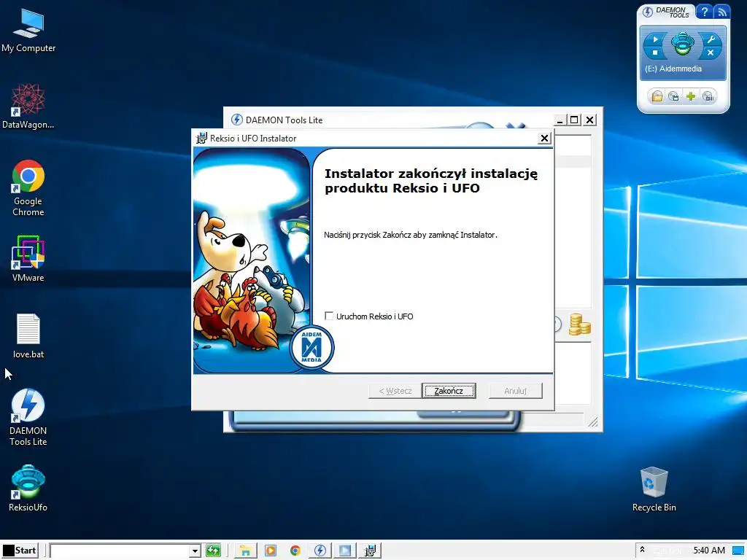Open help question mark on DAEMON Tools gadget

[x=704, y=12]
